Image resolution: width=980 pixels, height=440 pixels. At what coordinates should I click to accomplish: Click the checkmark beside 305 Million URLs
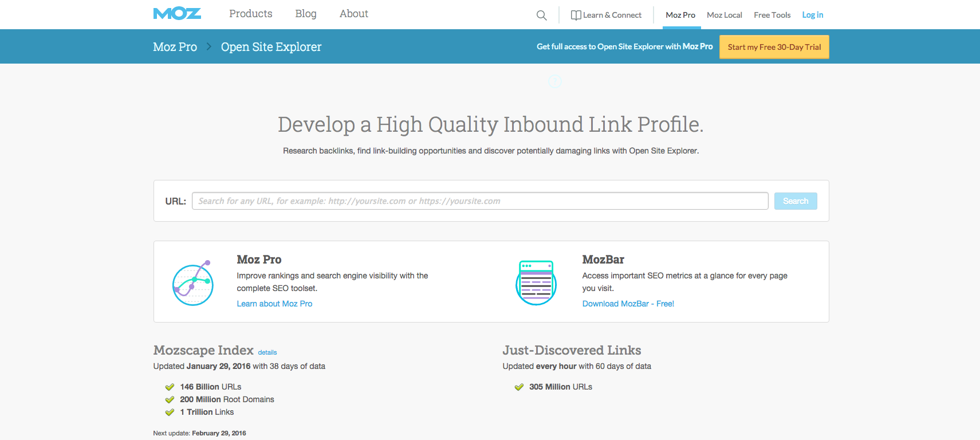(x=519, y=387)
